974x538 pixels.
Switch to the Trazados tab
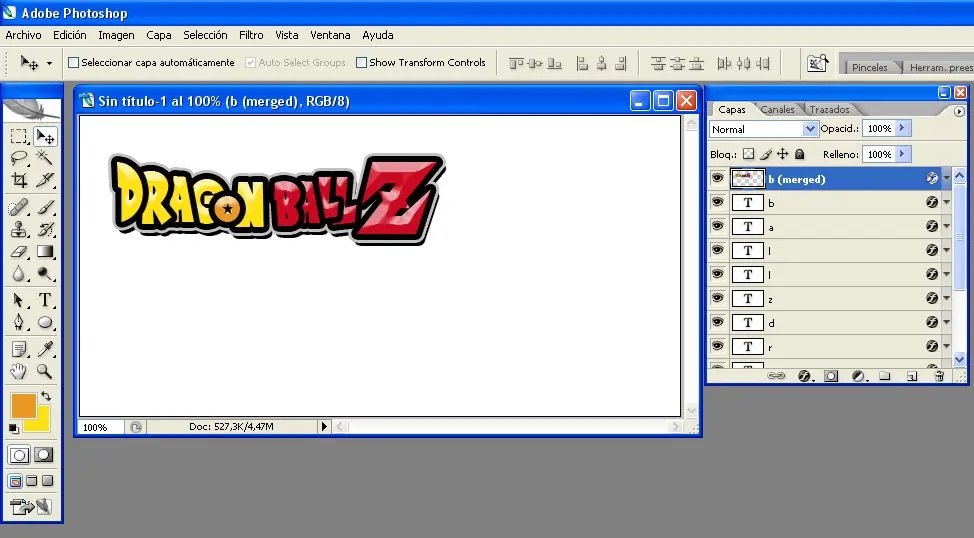point(829,109)
